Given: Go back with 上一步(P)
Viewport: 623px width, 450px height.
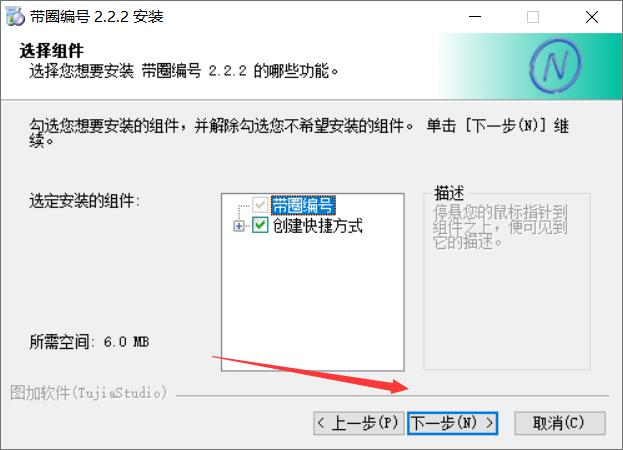Looking at the screenshot, I should coord(358,423).
